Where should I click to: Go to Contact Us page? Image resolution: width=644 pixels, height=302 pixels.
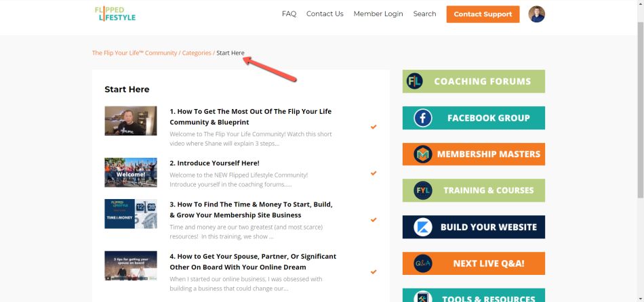pos(325,14)
